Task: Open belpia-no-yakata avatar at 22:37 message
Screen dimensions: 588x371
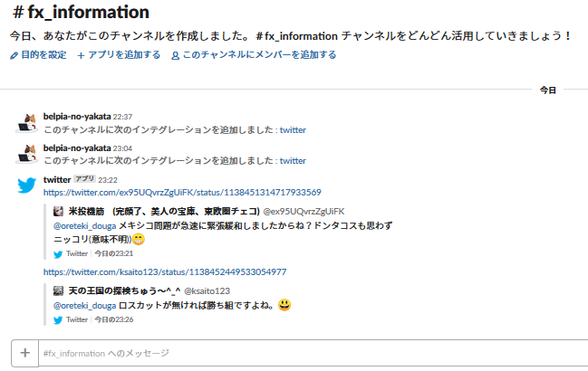Action: (x=26, y=123)
